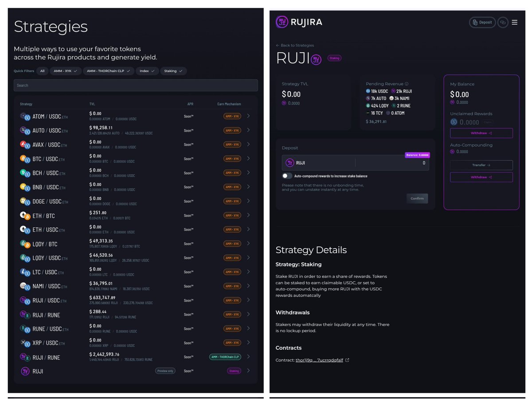Click the BCH / USDC pair token icon

point(25,173)
